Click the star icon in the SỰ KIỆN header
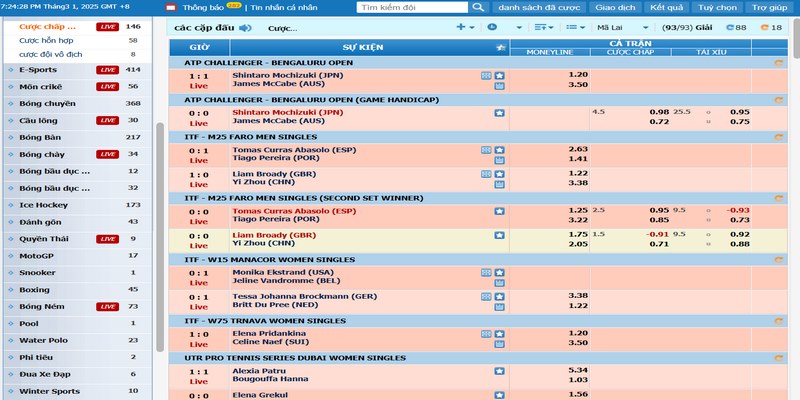800x400 pixels. 499,47
